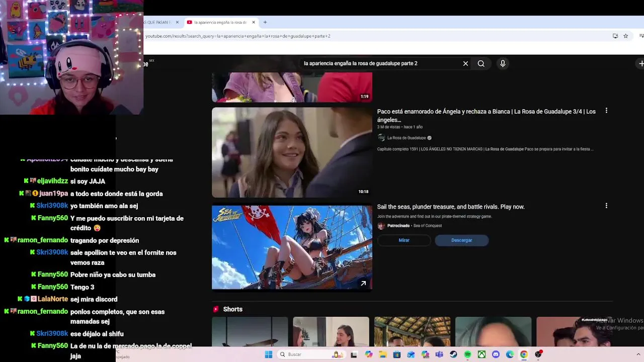Start voice search with the microphone icon

click(x=503, y=63)
